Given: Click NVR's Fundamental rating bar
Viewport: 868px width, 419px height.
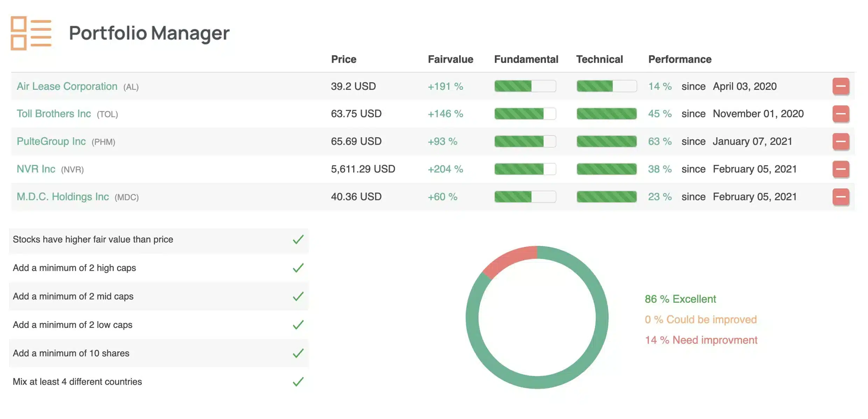Looking at the screenshot, I should click(x=525, y=169).
